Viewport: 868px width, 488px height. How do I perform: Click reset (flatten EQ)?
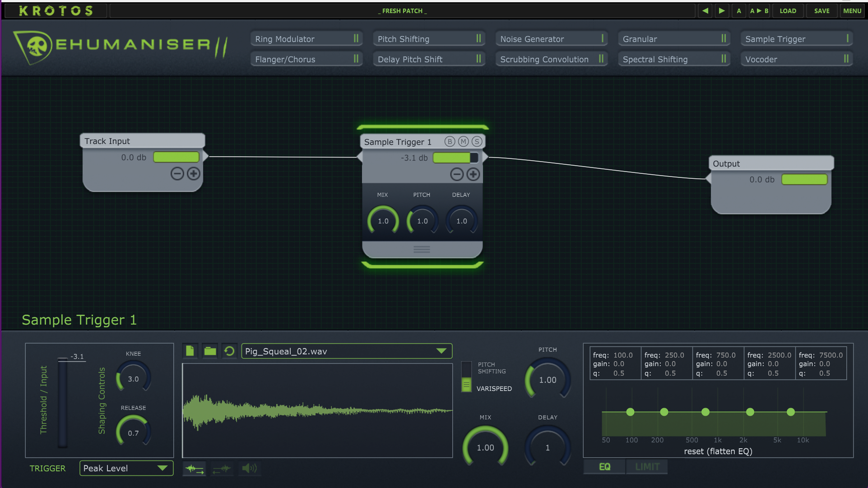(718, 451)
